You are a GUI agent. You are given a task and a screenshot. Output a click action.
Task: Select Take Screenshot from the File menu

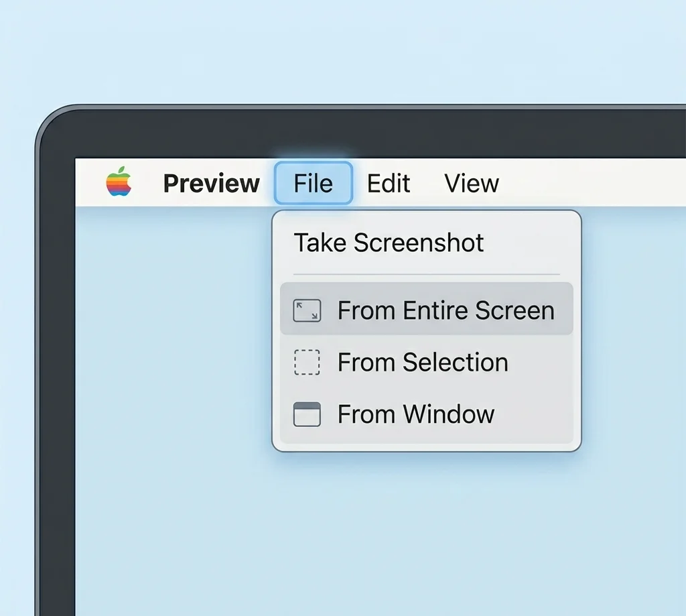pos(389,243)
